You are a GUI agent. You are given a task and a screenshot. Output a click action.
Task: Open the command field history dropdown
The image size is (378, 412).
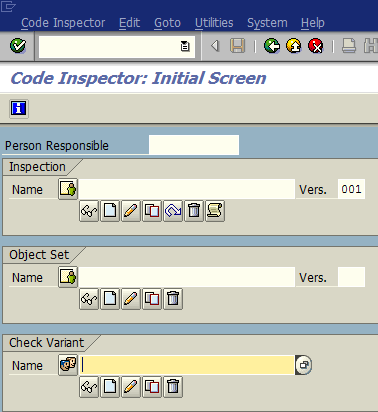pyautogui.click(x=185, y=46)
